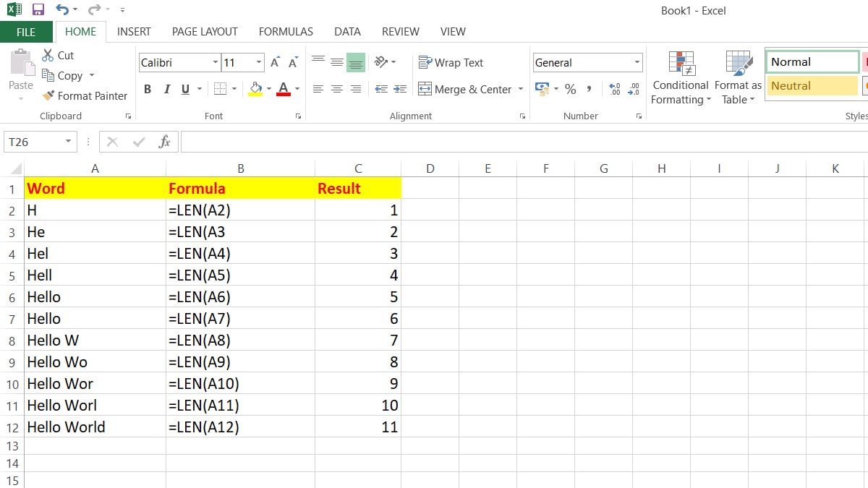Toggle Bold formatting
Screen dimensions: 868x488
[x=148, y=89]
